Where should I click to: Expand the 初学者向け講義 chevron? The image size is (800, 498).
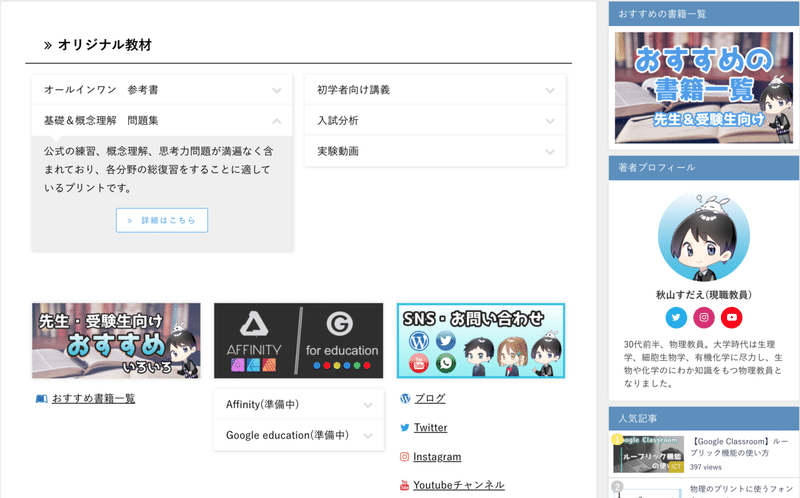tap(549, 91)
